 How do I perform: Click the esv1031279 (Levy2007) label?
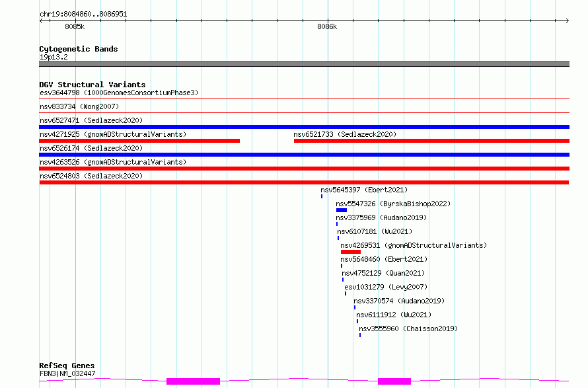[x=386, y=287]
